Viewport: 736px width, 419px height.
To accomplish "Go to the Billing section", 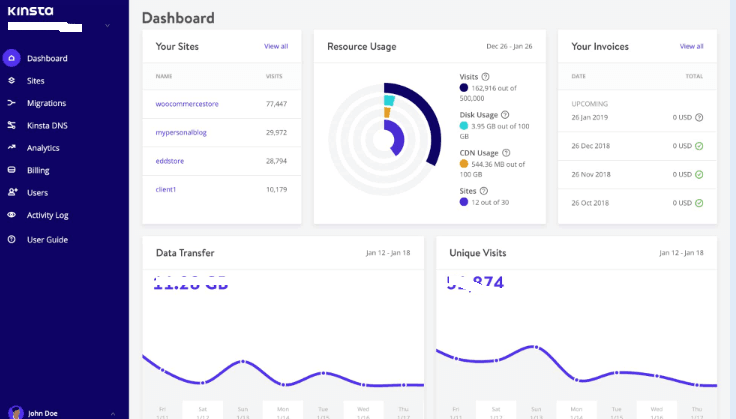I will (x=37, y=170).
